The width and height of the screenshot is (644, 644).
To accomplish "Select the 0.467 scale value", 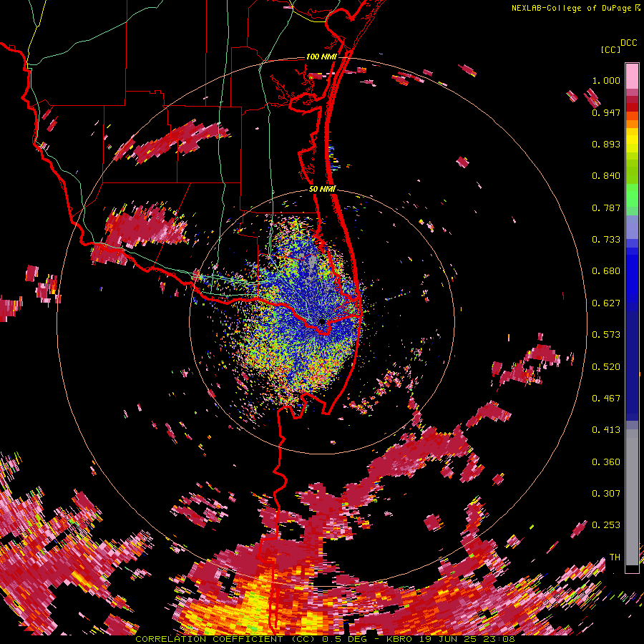I will click(x=606, y=399).
